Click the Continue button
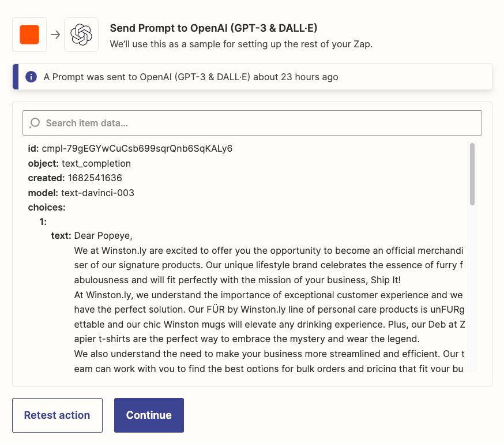The height and width of the screenshot is (443, 504). [149, 415]
